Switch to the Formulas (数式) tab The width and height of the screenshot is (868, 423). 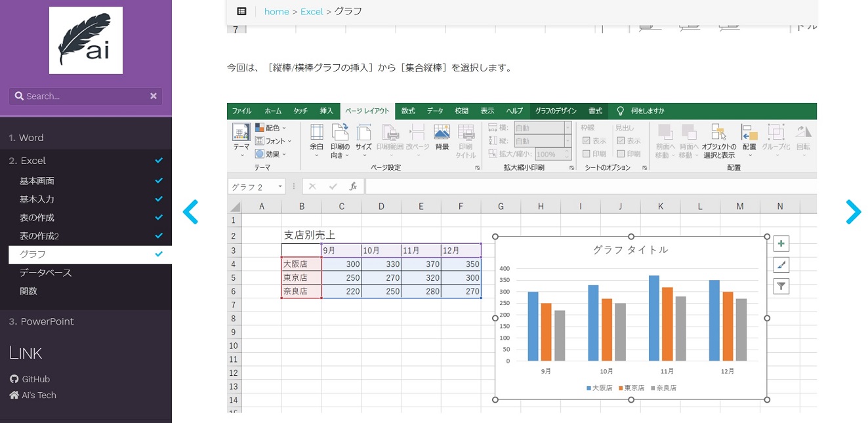[x=408, y=111]
